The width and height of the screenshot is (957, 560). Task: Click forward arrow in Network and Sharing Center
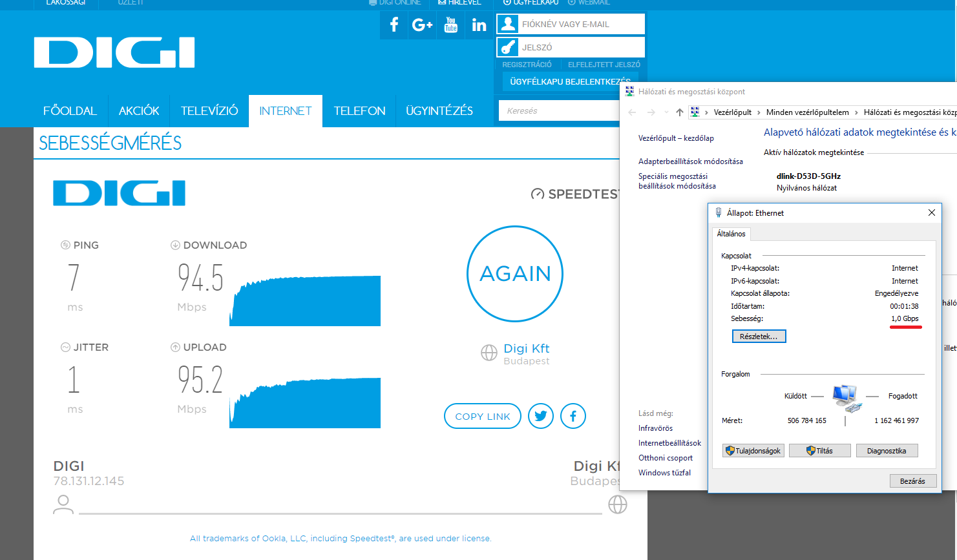651,112
